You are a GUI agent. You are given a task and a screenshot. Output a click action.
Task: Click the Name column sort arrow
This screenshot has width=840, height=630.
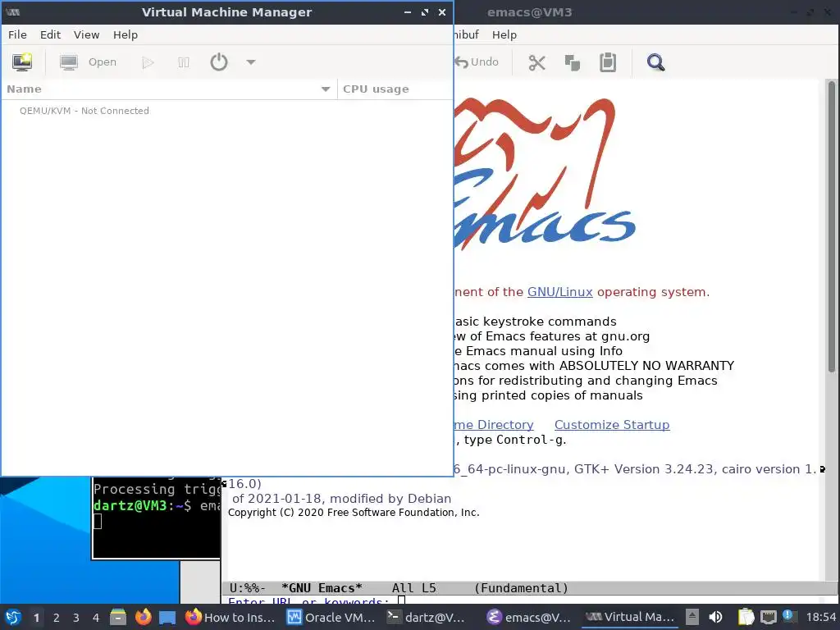click(x=325, y=89)
